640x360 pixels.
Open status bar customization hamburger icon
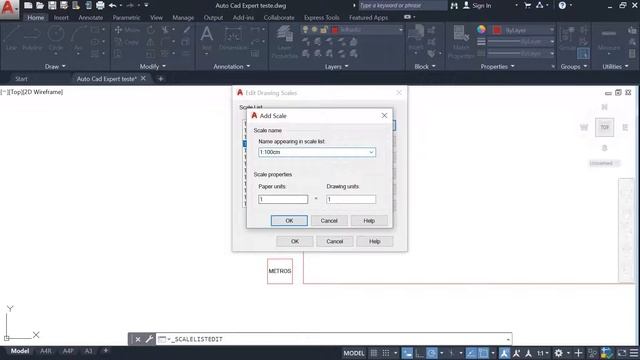coord(634,353)
